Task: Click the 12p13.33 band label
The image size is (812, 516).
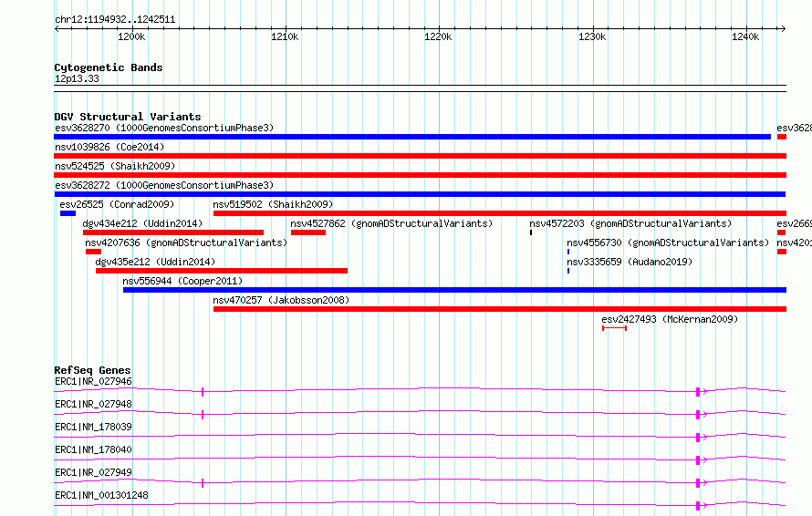Action: tap(77, 78)
